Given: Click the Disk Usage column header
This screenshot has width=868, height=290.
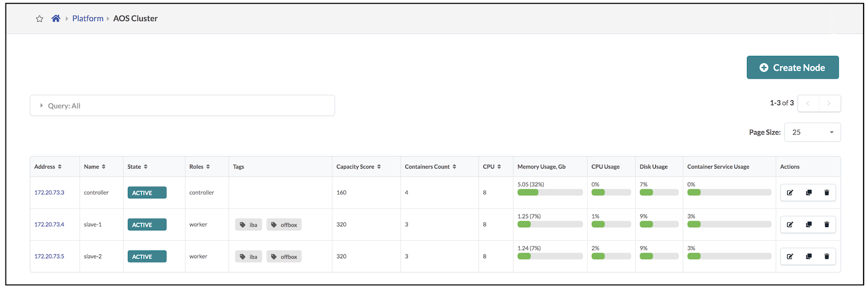Looking at the screenshot, I should coord(654,166).
